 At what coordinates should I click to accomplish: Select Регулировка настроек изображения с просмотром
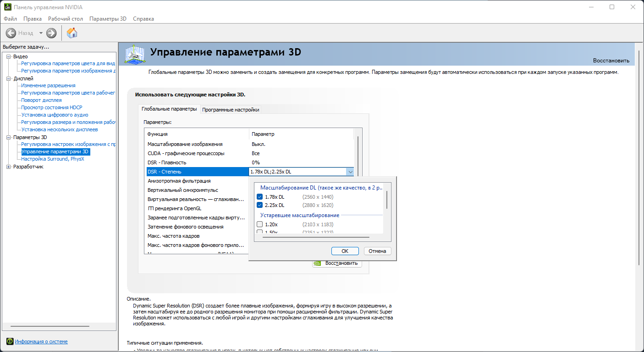68,144
